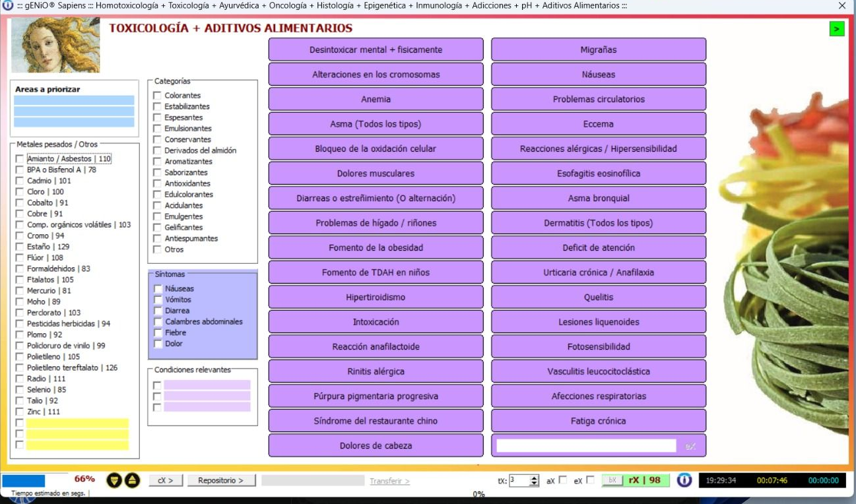
Task: Click the eX button beside the empty field
Action: 690,446
